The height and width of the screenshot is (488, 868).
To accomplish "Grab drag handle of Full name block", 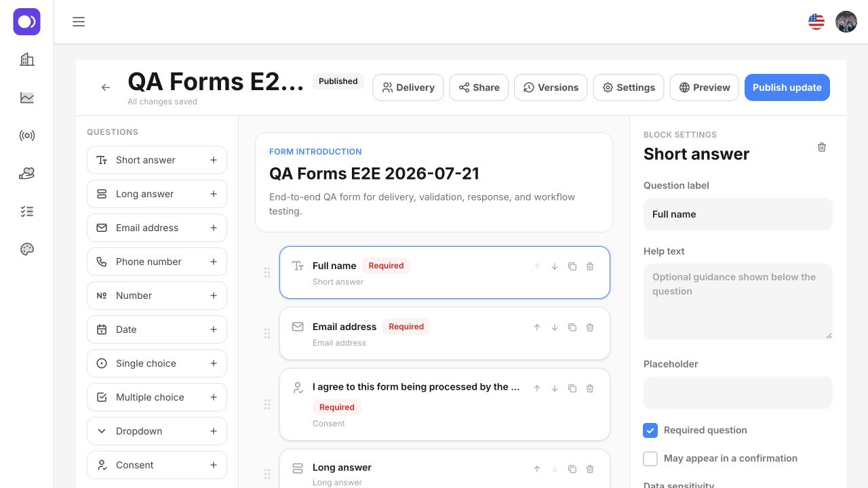I will tap(267, 272).
